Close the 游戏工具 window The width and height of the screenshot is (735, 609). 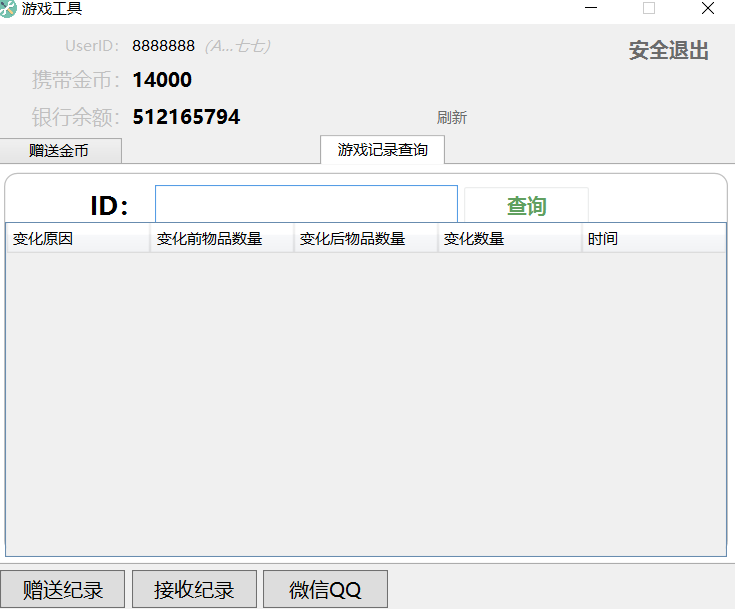708,8
